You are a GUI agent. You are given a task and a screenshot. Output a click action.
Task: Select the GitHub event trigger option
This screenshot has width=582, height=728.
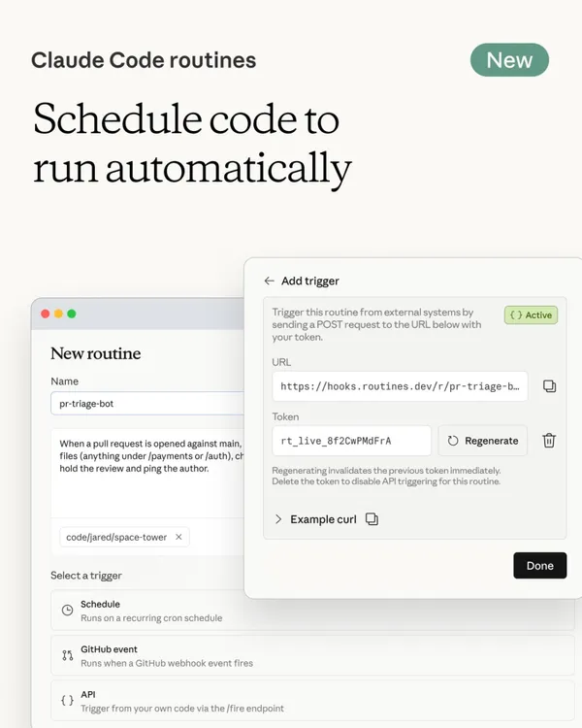click(x=312, y=655)
